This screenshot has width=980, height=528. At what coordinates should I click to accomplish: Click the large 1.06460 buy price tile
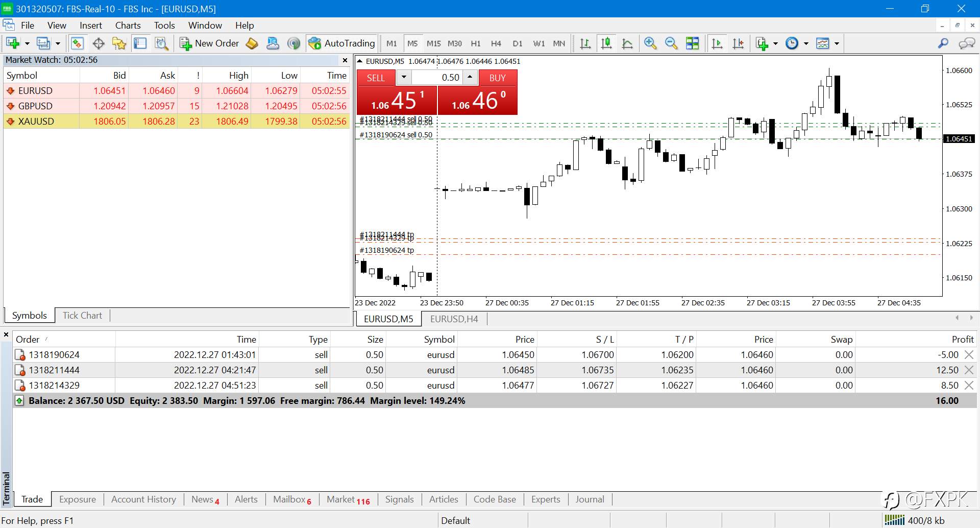tap(478, 100)
